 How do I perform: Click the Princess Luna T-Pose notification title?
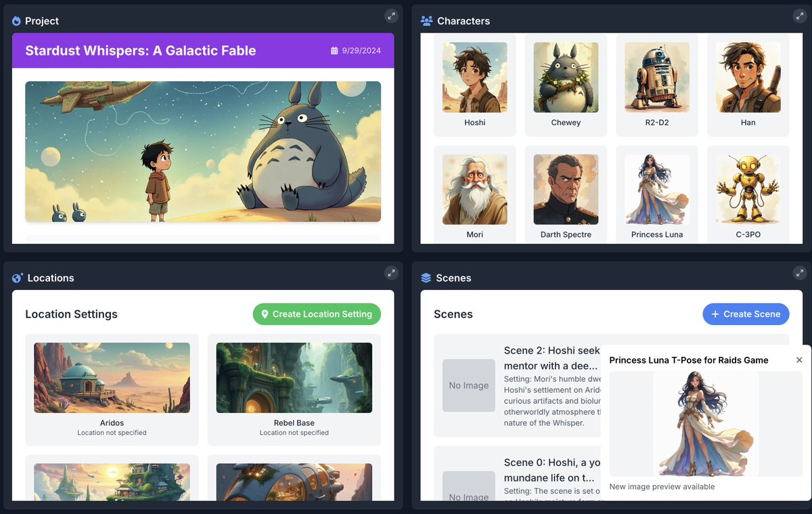(689, 360)
